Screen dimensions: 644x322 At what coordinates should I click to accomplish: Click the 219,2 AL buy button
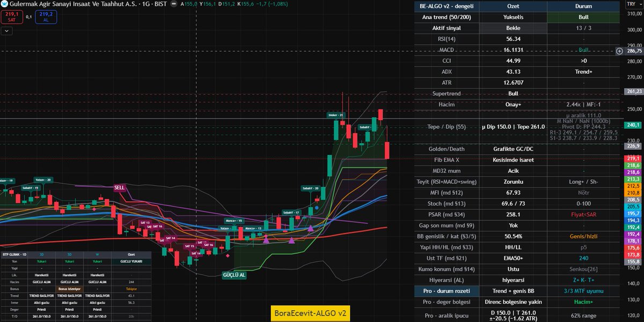[x=46, y=17]
